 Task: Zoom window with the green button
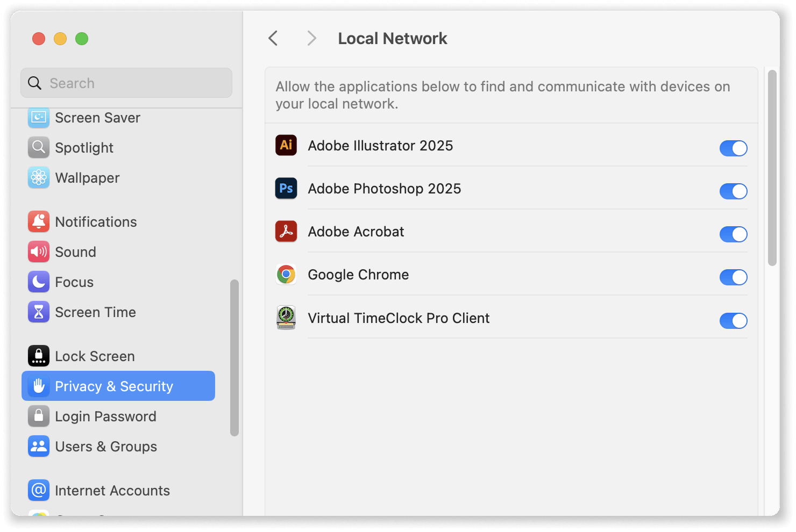tap(82, 39)
